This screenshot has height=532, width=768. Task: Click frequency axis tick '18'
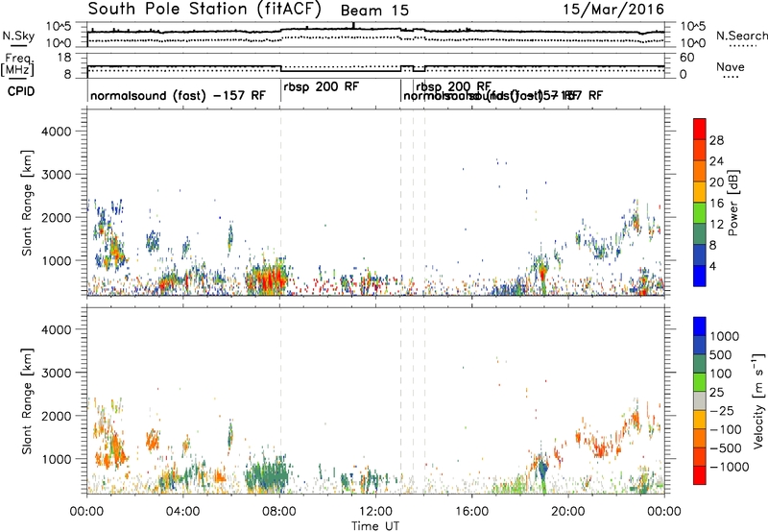pos(64,58)
